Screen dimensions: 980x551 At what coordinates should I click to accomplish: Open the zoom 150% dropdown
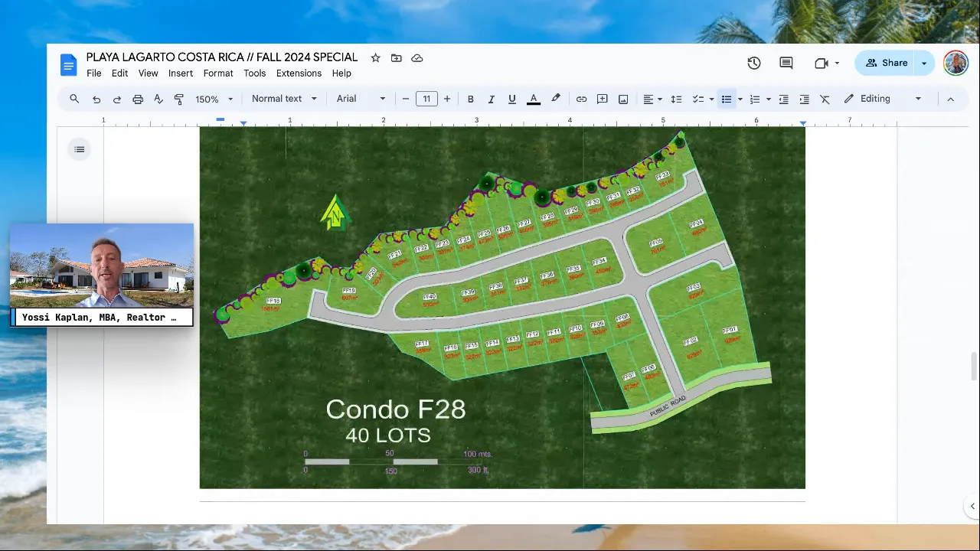[x=214, y=99]
